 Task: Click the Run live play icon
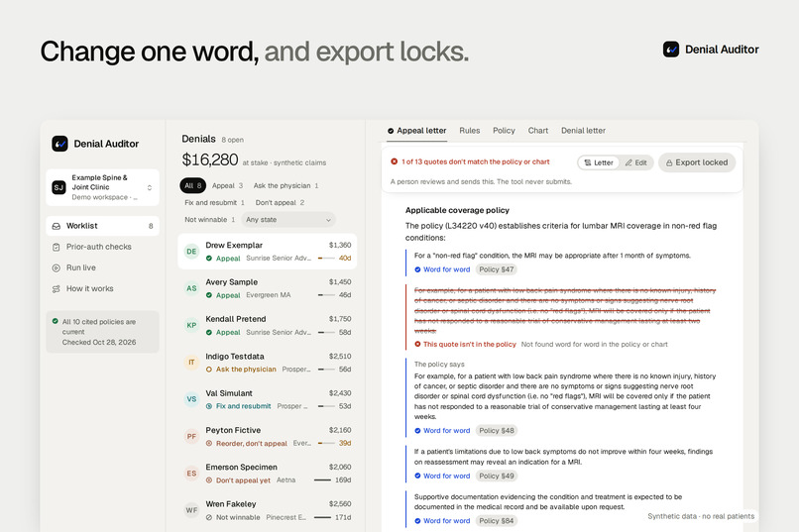pos(57,267)
